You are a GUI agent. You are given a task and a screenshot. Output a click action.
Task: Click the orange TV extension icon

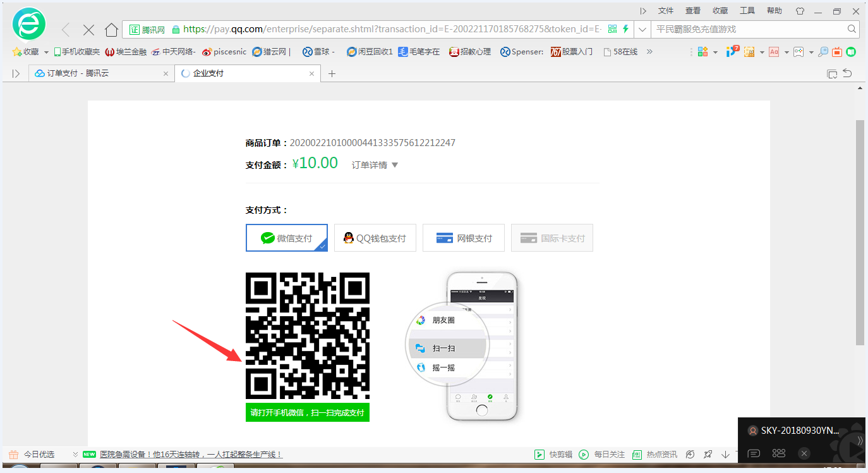(x=837, y=52)
